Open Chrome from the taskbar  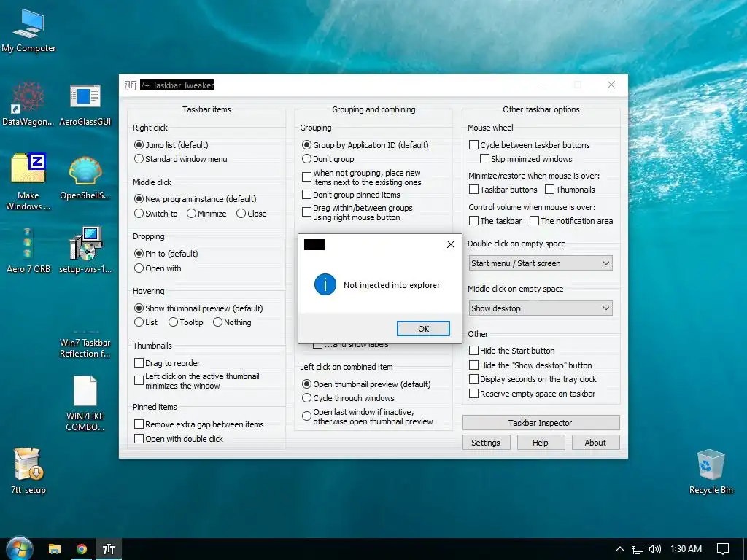(x=82, y=549)
